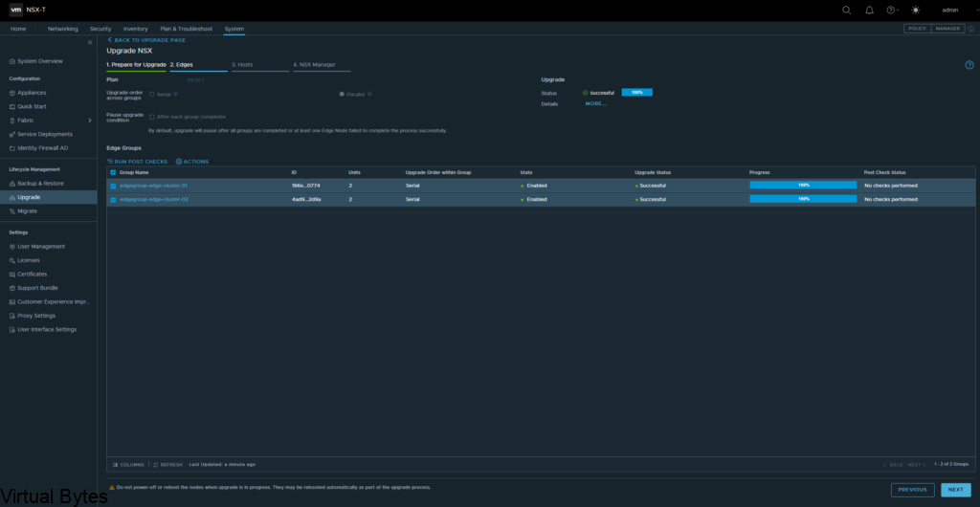This screenshot has width=980, height=507.
Task: Open the MORE... details link
Action: (x=595, y=103)
